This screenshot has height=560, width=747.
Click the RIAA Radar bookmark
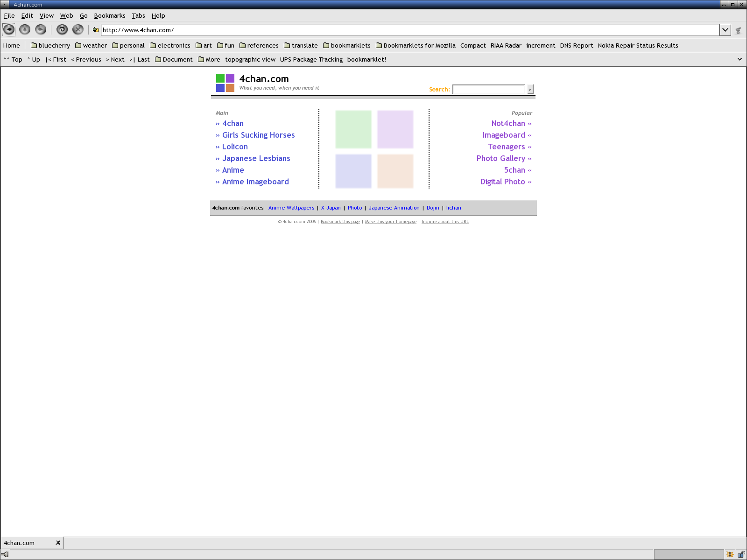tap(506, 45)
